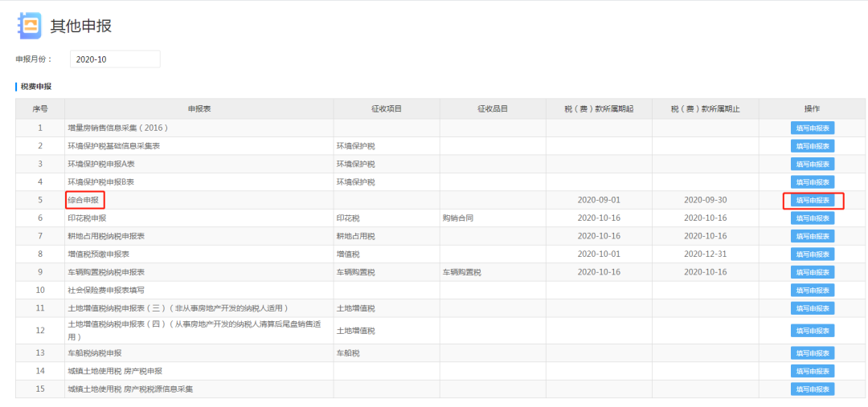
Task: Click the 税（费）款所属期止 column header
Action: [706, 109]
